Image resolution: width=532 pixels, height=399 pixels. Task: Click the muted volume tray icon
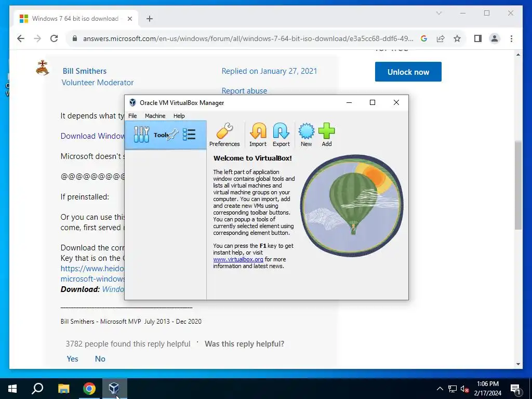click(465, 389)
